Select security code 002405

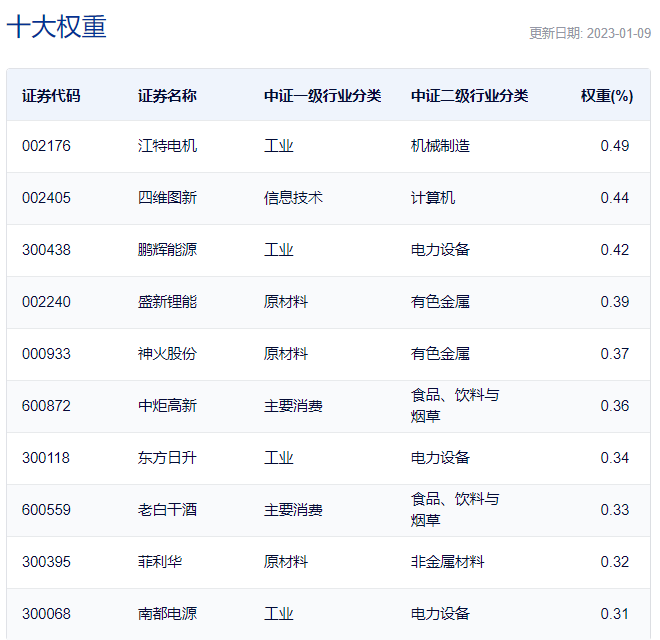click(x=46, y=198)
